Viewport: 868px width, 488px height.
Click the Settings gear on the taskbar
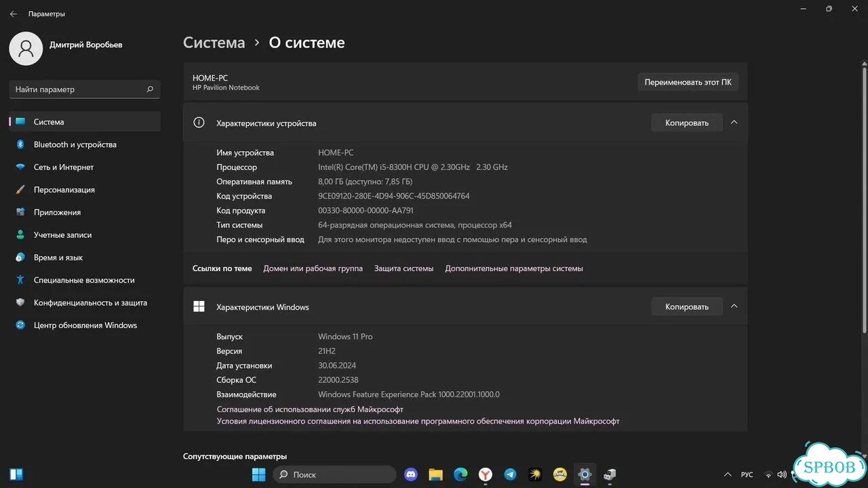pos(585,474)
